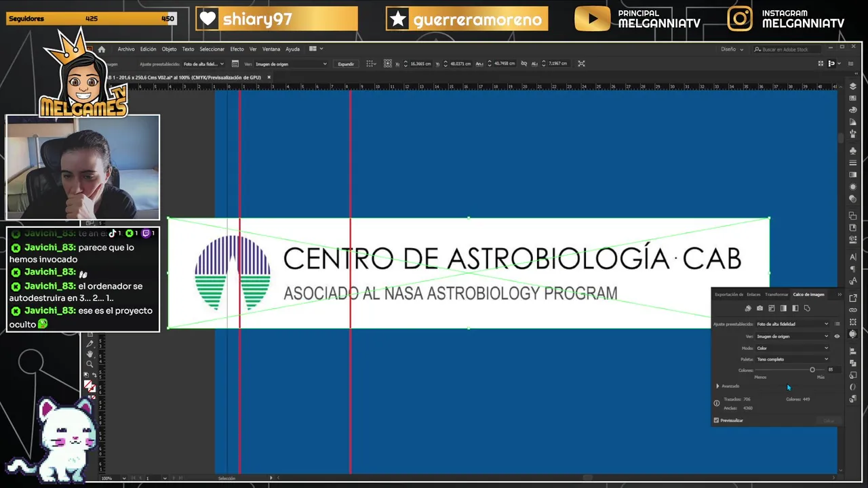Switch to the Exportación de tab
Screen dimensions: 868x488
pos(729,294)
